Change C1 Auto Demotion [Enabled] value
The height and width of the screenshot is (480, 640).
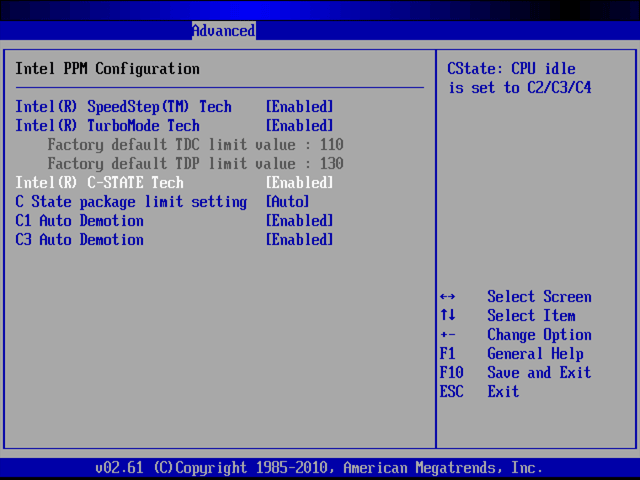pyautogui.click(x=300, y=221)
